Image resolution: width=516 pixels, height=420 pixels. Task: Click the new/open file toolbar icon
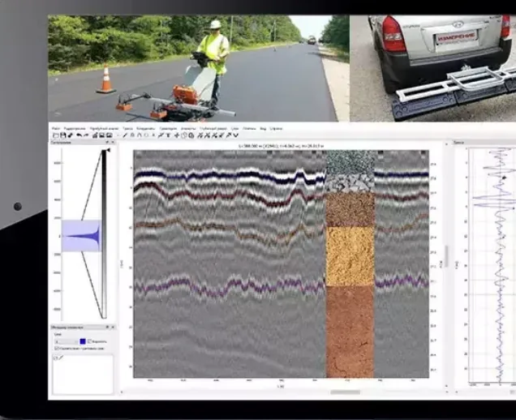(56, 135)
